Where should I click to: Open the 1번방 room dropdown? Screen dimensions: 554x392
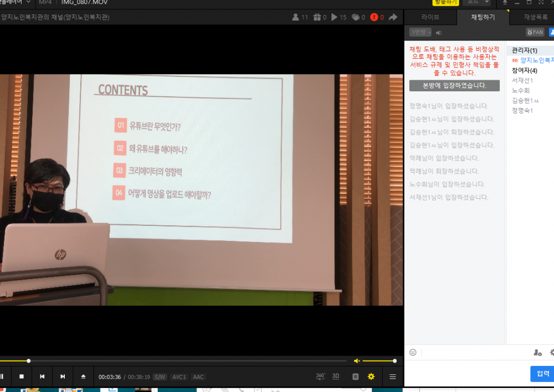420,32
